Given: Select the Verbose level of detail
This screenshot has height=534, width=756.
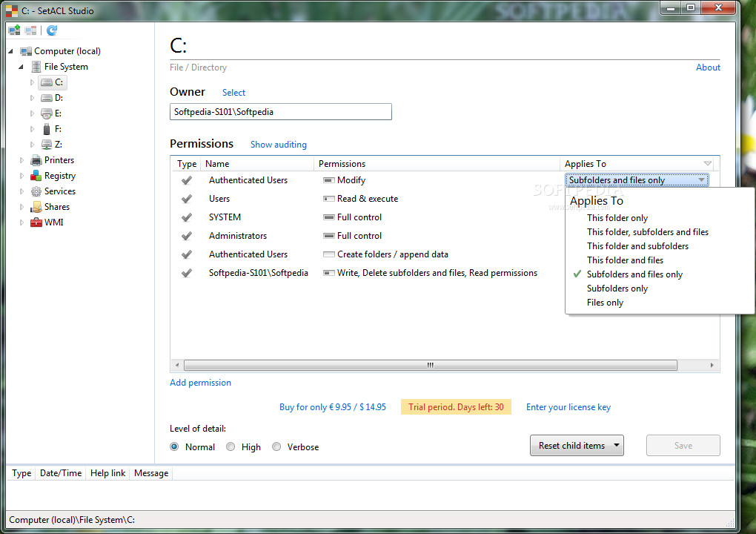Looking at the screenshot, I should [276, 446].
